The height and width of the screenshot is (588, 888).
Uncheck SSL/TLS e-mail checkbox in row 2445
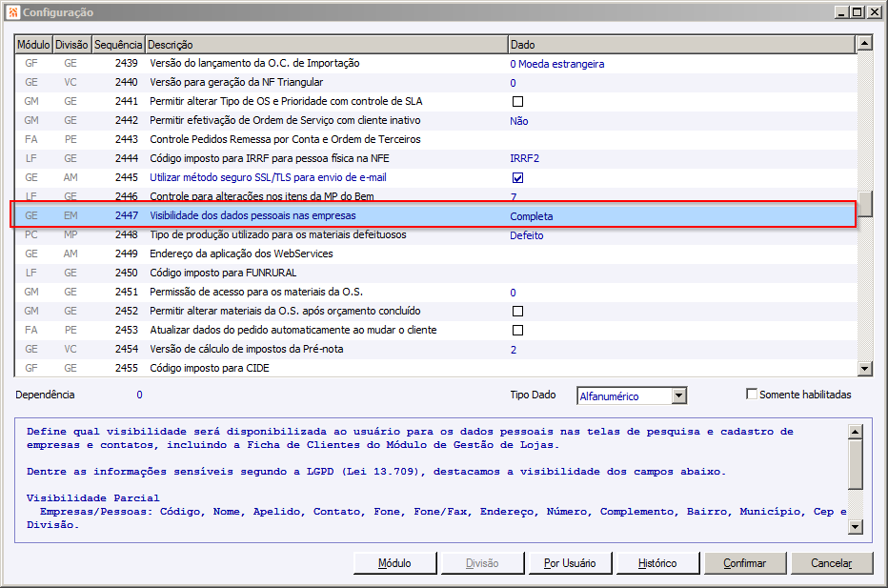pyautogui.click(x=517, y=178)
